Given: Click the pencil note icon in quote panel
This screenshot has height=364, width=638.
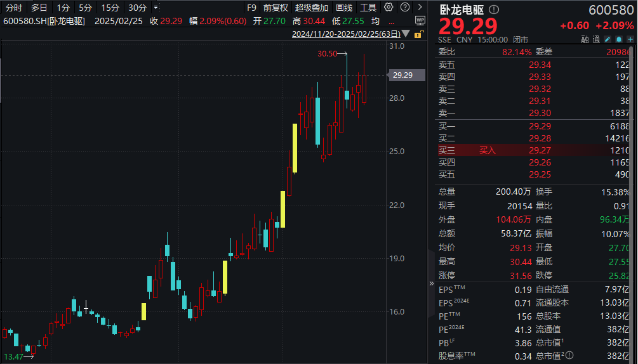Looking at the screenshot, I should pyautogui.click(x=608, y=39).
